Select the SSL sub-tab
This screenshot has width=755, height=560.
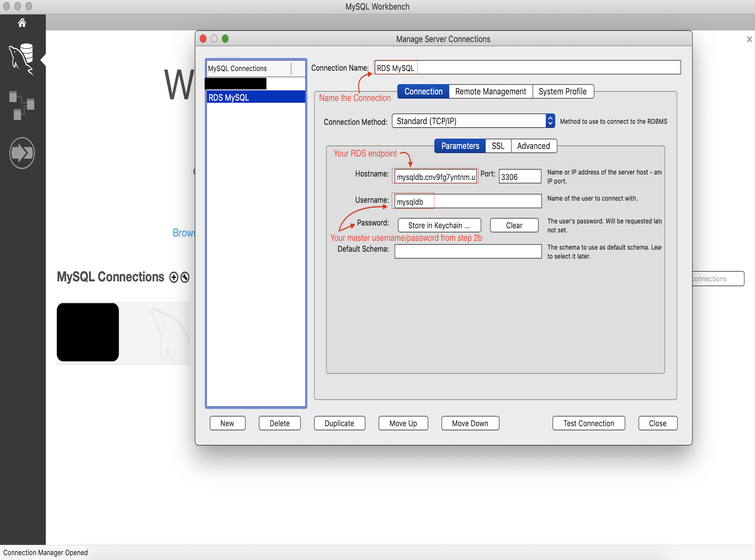pyautogui.click(x=498, y=146)
